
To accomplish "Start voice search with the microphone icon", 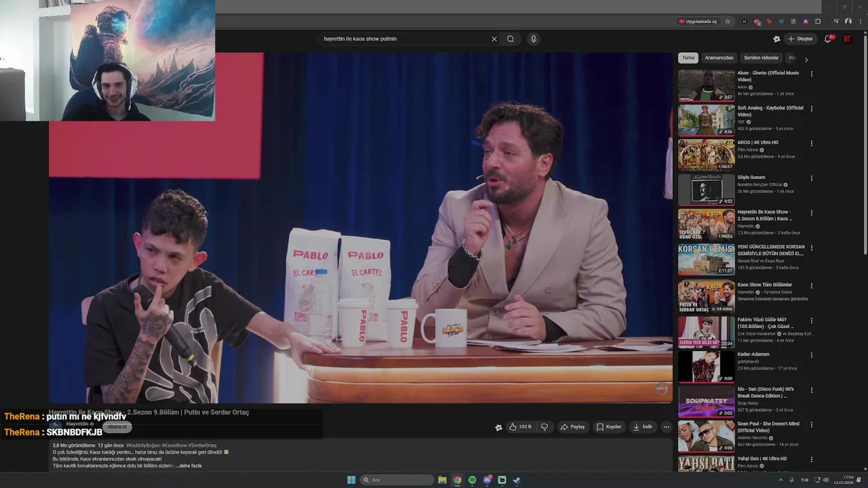I will [534, 39].
